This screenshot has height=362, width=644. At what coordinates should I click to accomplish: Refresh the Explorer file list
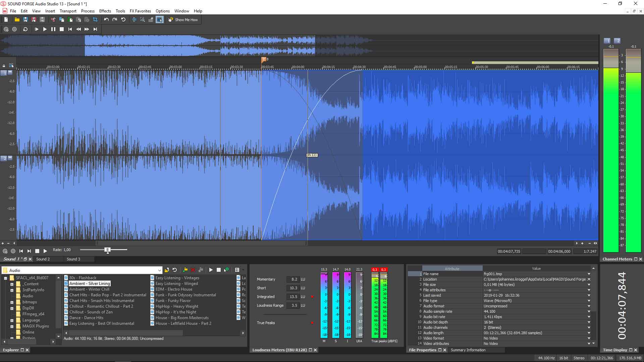[x=174, y=270]
